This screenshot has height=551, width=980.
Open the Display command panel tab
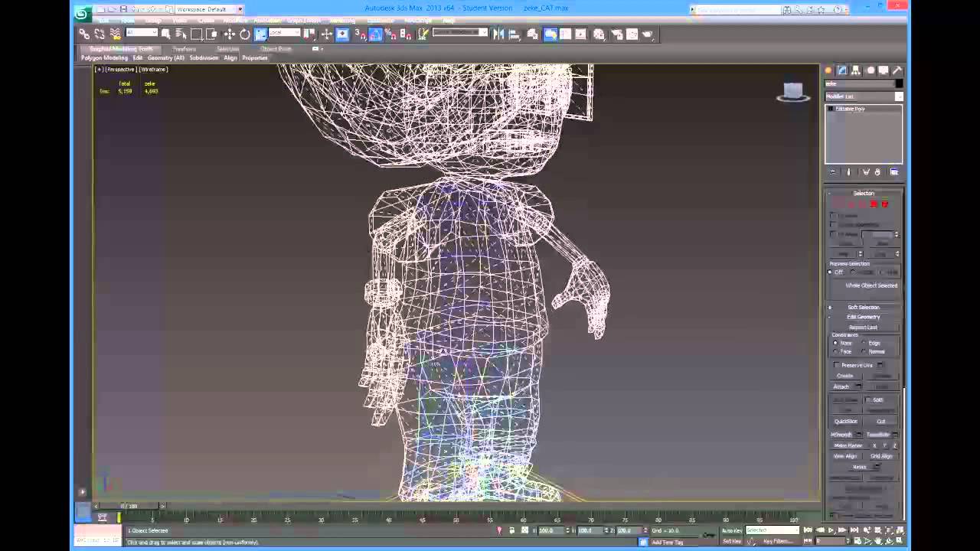(884, 70)
